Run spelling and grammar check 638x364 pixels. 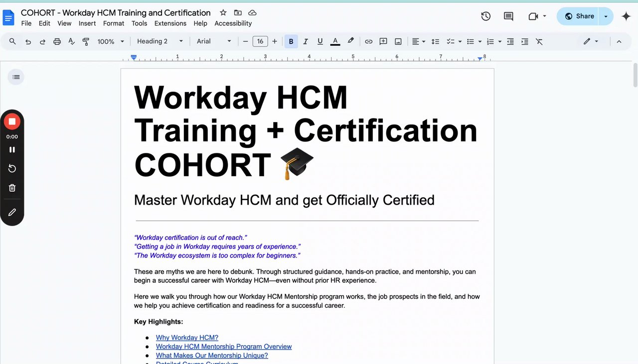[x=71, y=41]
